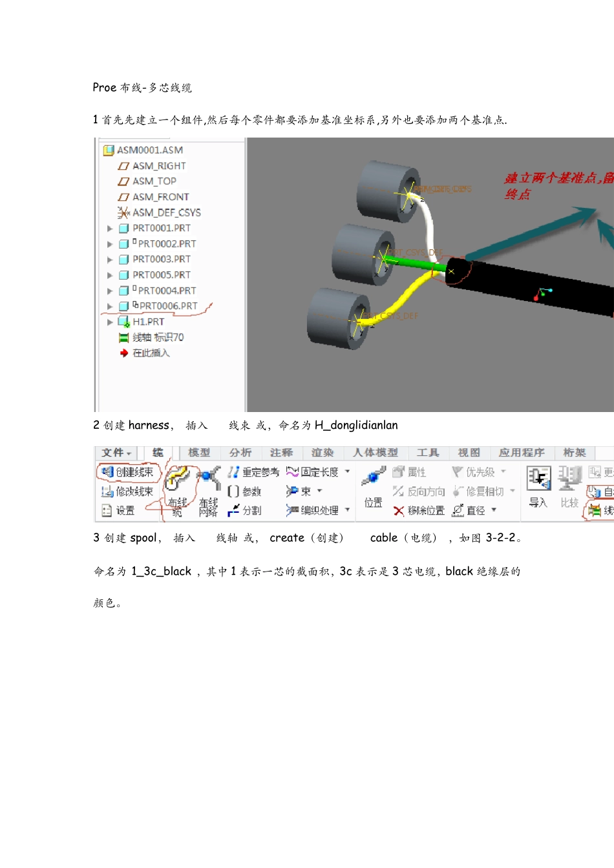
Task: Open the 文件 (File) menu
Action: [x=116, y=453]
